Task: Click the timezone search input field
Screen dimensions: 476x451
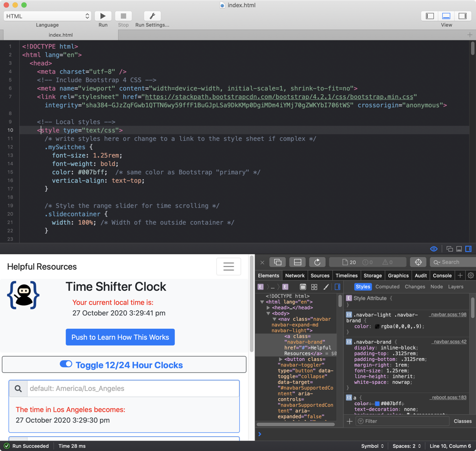Action: (x=133, y=389)
